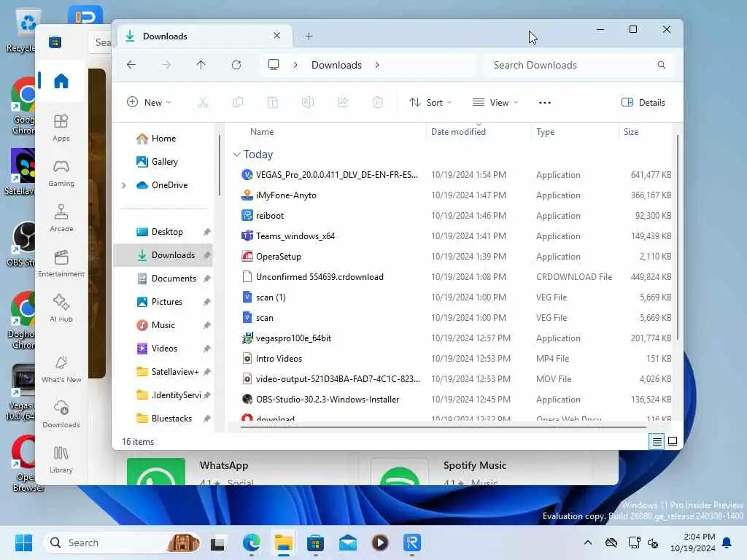Screen dimensions: 747x560
Task: Collapse the Today group
Action: 237,155
